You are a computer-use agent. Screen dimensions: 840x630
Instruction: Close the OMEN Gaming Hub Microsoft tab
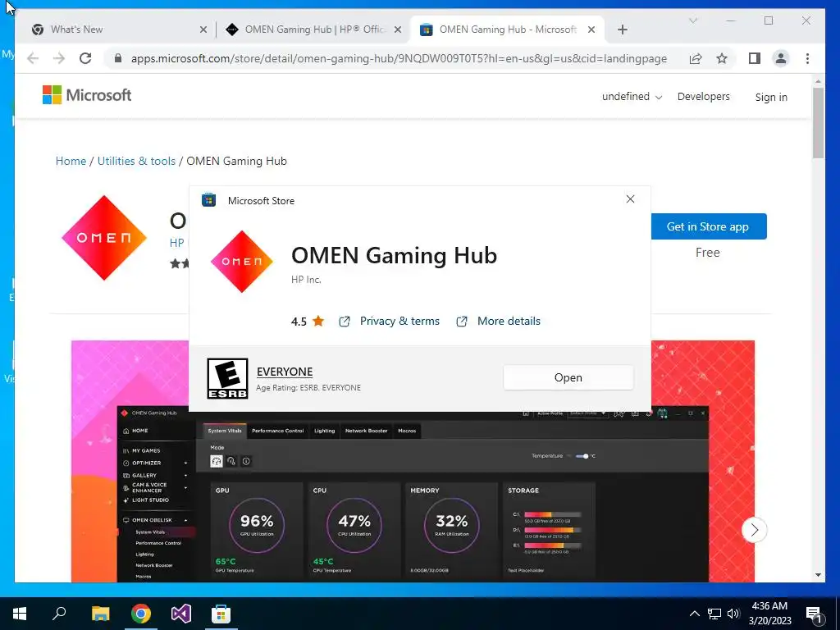pyautogui.click(x=591, y=30)
